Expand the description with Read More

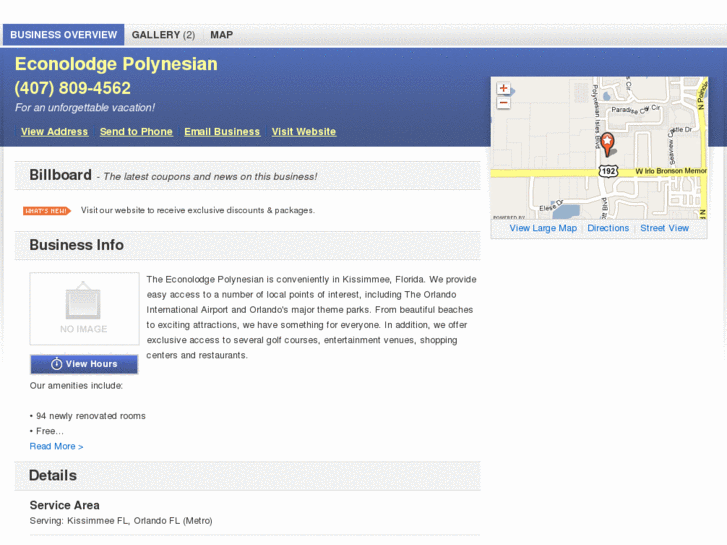click(x=57, y=446)
